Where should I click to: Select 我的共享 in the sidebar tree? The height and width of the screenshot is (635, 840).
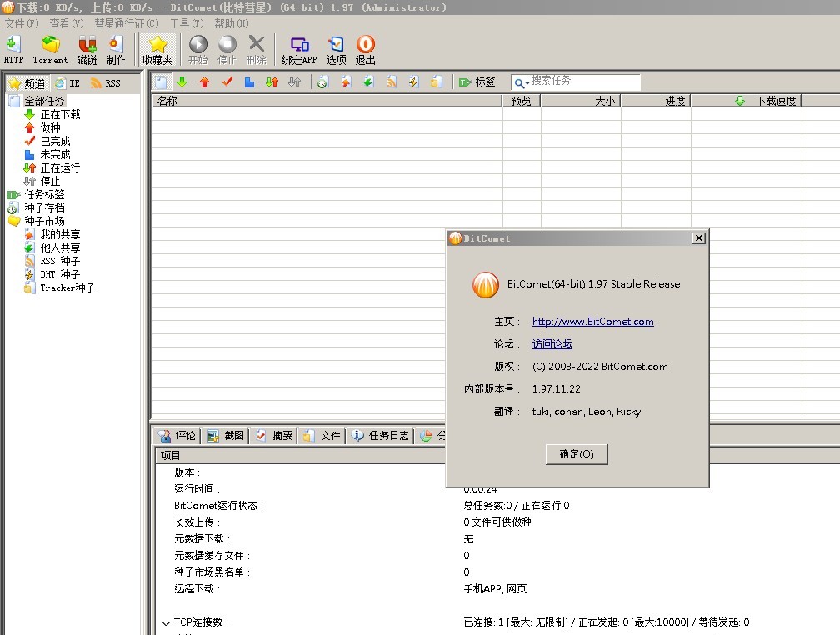click(61, 234)
